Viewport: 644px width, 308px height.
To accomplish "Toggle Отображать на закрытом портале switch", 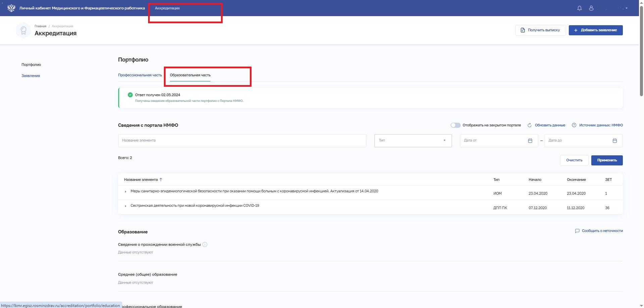I will 455,125.
